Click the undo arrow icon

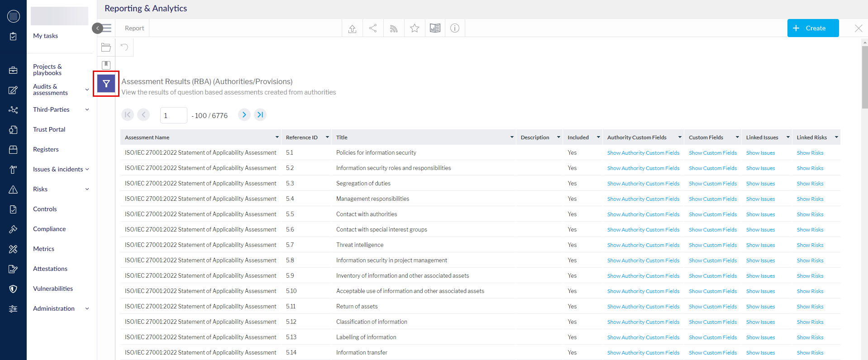[124, 47]
